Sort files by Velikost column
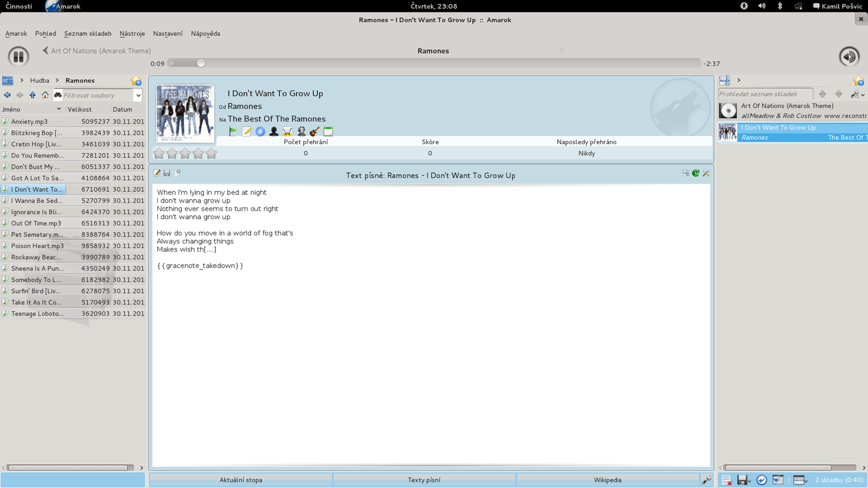868x488 pixels. click(x=87, y=109)
